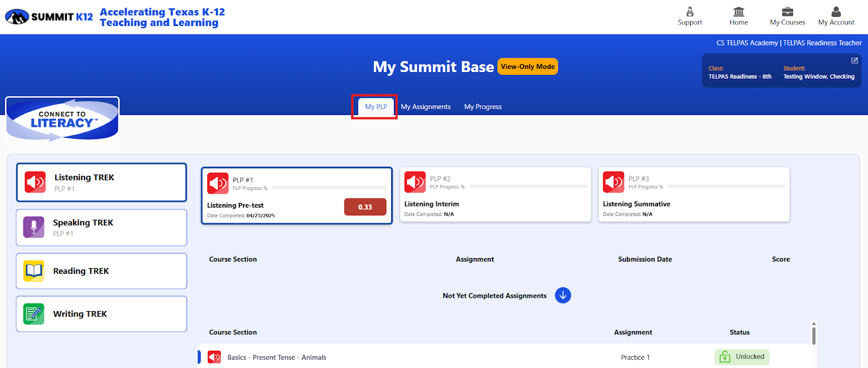The width and height of the screenshot is (868, 368).
Task: Click the View-Only Mode badge
Action: coord(528,66)
